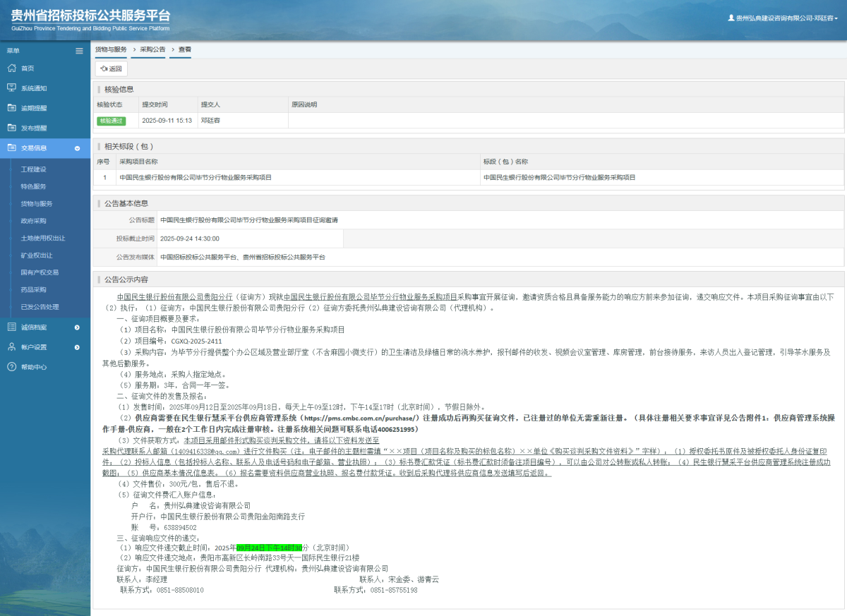The width and height of the screenshot is (847, 616).
Task: Click the hamburger icon beside 菜单
Action: point(79,50)
